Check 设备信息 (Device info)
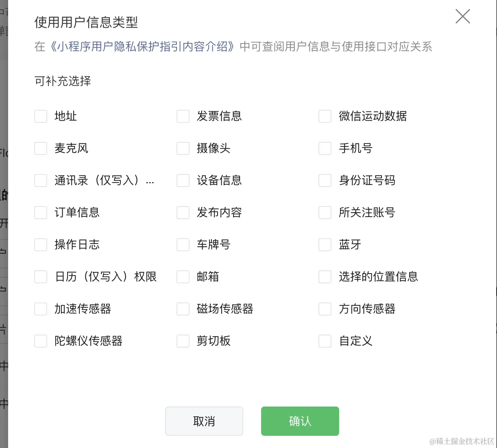The image size is (497, 448). [183, 181]
